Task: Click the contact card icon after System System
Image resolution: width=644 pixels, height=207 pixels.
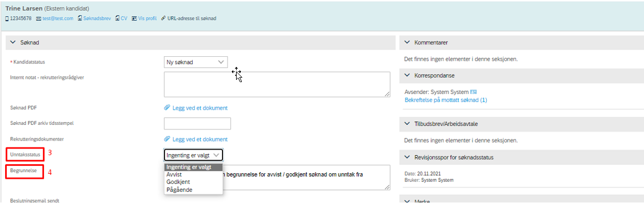Action: coord(473,92)
